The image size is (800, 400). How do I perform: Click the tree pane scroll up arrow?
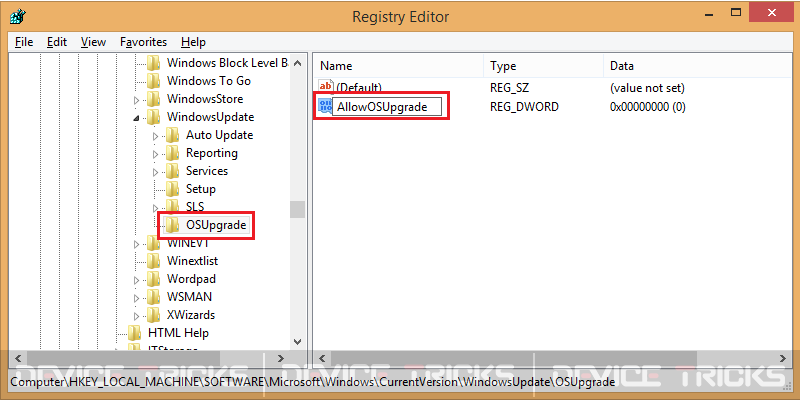tap(298, 64)
